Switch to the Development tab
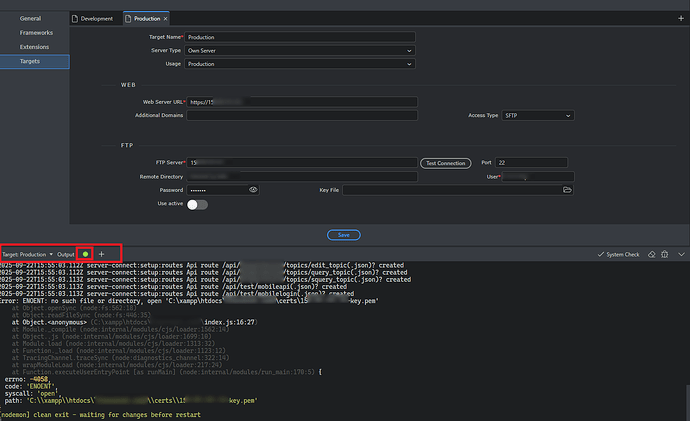The image size is (690, 421). (x=95, y=19)
